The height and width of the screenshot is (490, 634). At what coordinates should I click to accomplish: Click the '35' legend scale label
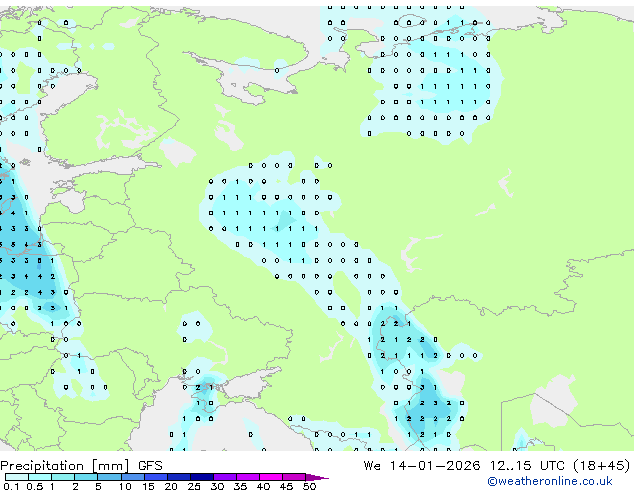[240, 486]
